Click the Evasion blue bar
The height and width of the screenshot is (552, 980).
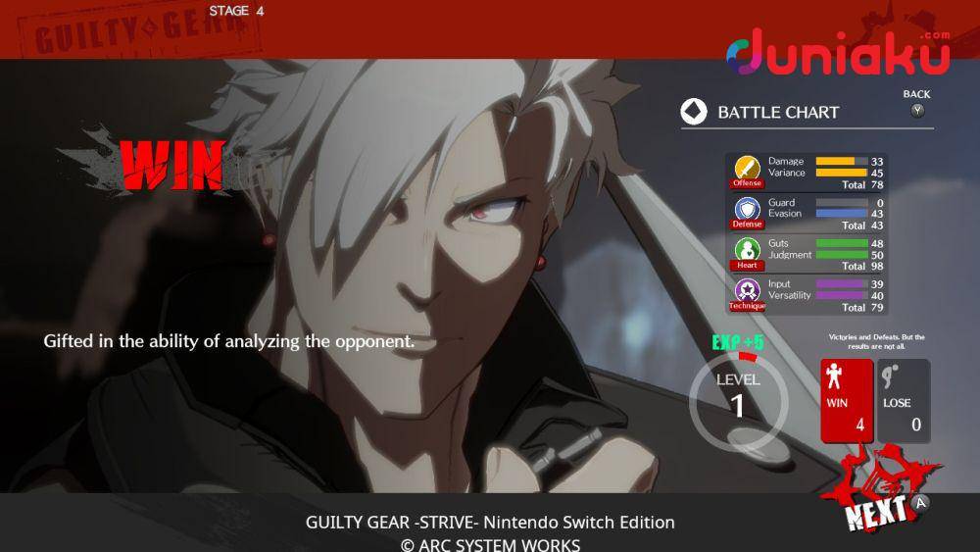tap(841, 213)
